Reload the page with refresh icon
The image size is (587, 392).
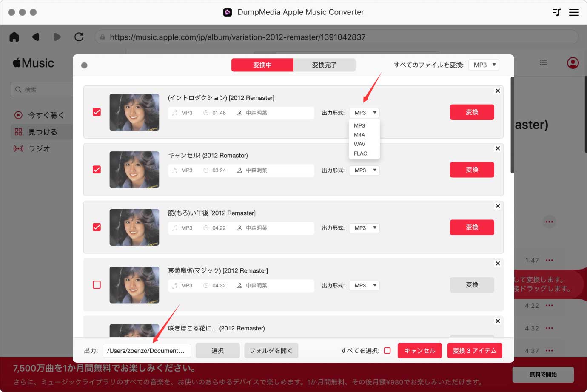tap(79, 37)
